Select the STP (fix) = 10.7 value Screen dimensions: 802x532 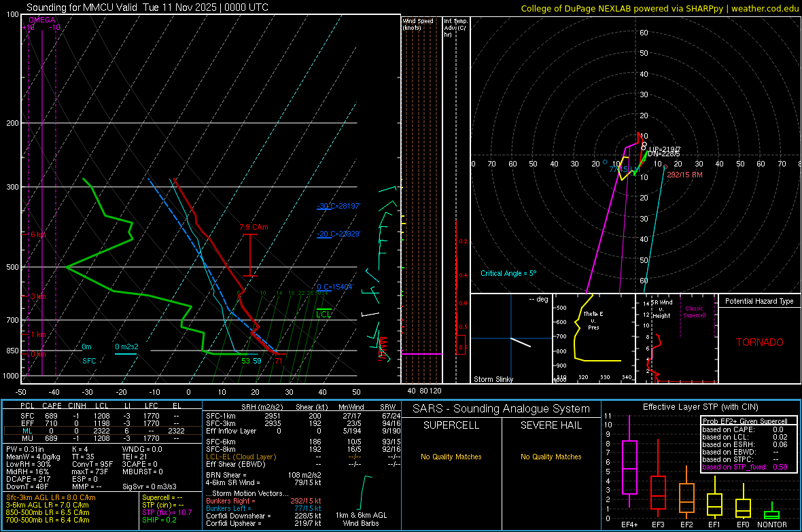point(167,512)
